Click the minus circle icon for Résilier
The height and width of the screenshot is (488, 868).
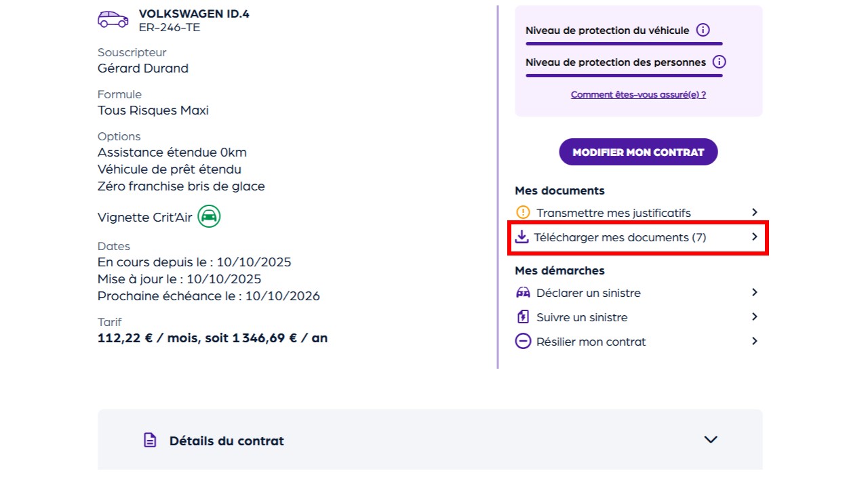(523, 342)
